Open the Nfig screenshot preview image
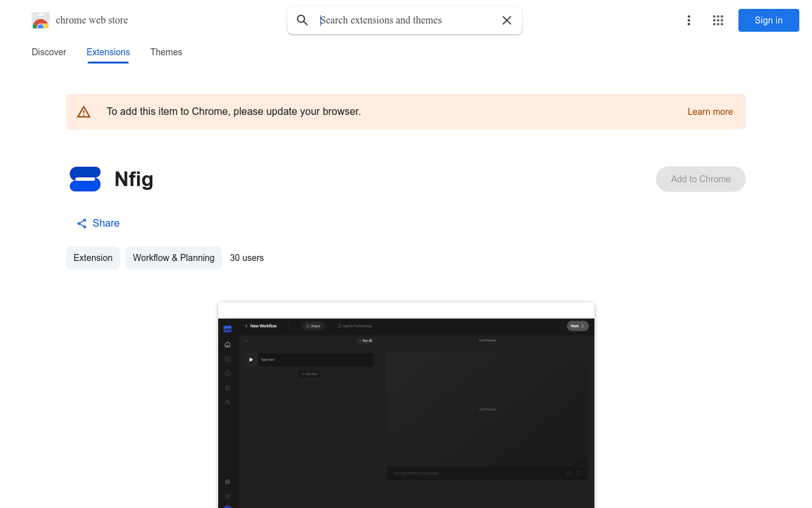The image size is (812, 508). tap(406, 405)
